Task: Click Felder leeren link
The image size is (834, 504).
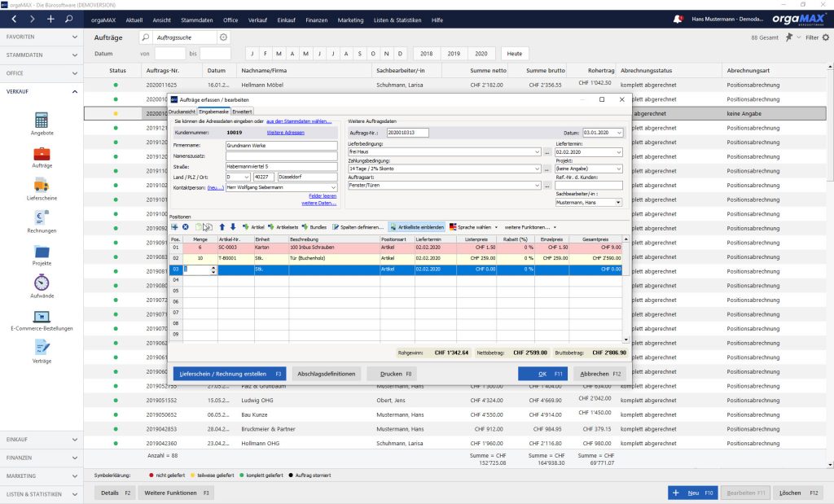Action: tap(323, 196)
